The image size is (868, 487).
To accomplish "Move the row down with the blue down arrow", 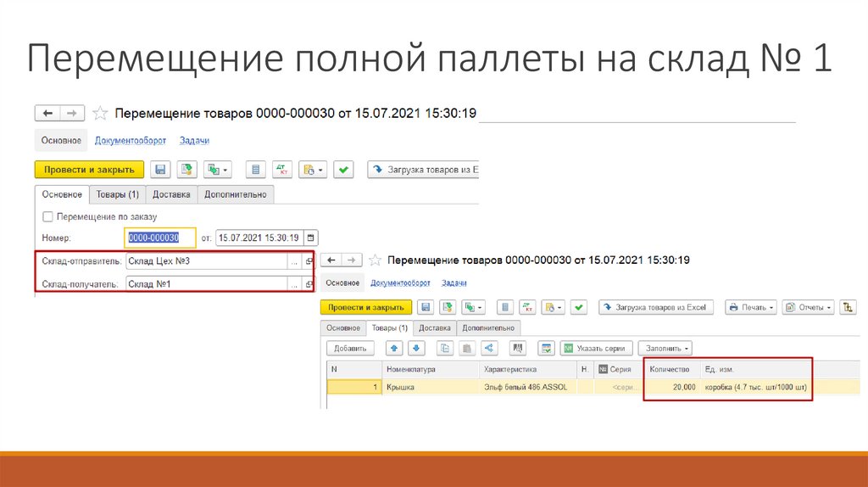I will (x=415, y=348).
